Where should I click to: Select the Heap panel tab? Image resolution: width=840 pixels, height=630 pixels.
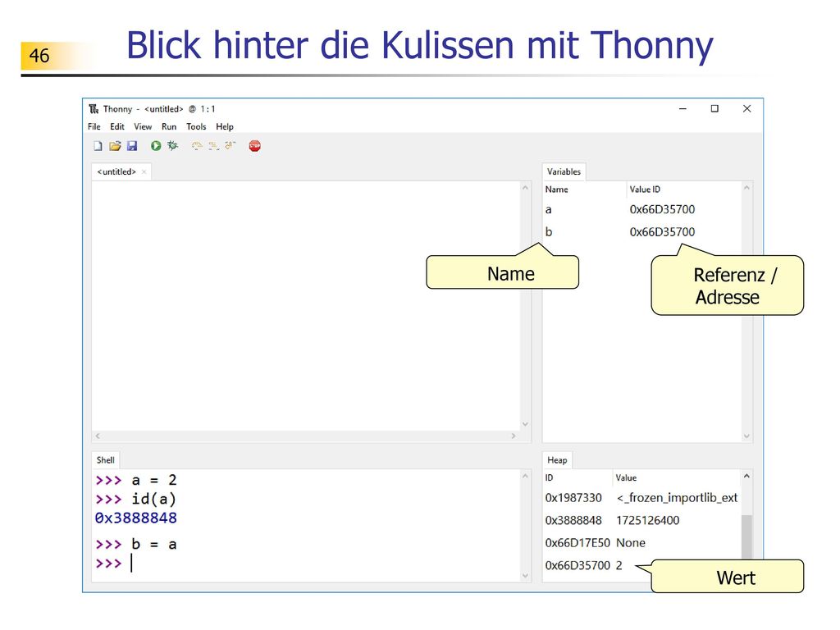click(557, 459)
